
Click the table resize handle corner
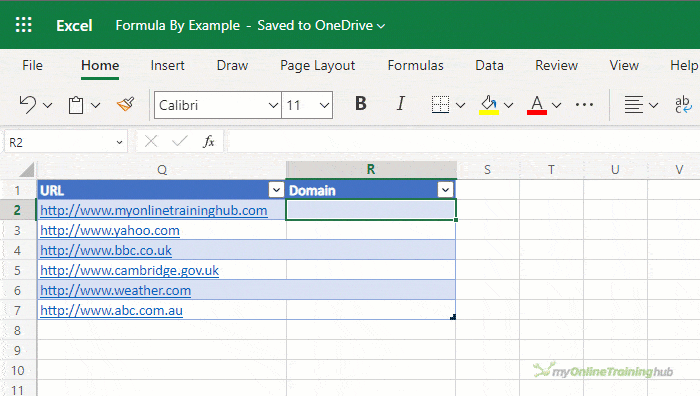click(x=453, y=317)
